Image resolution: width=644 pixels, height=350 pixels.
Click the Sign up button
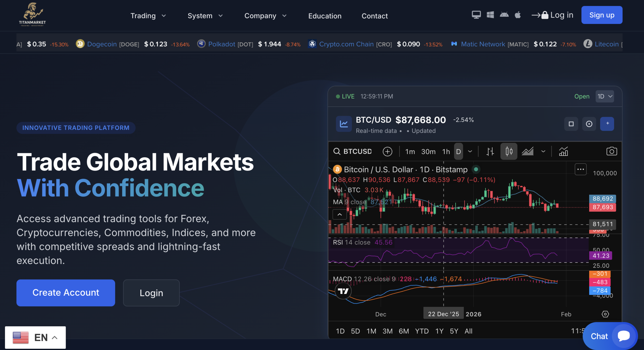coord(602,15)
